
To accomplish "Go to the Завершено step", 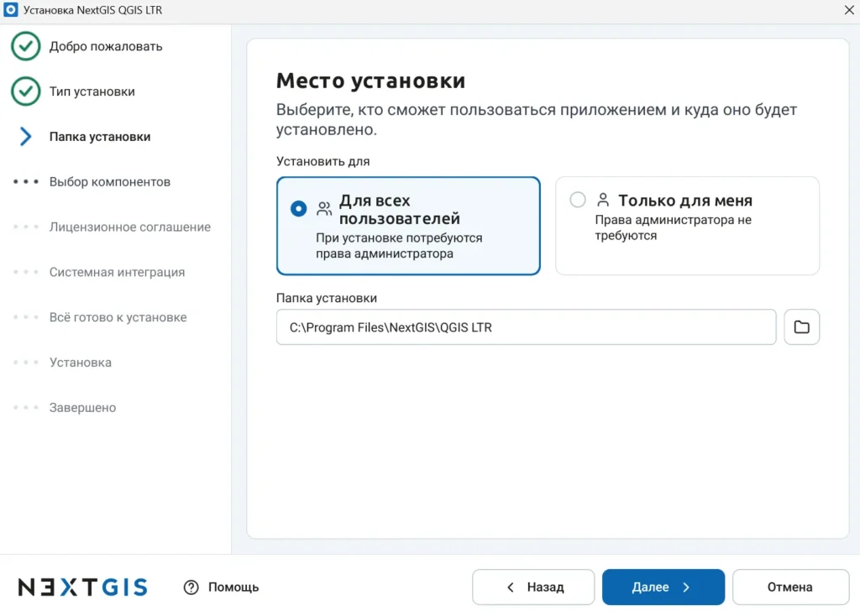I will pos(83,407).
